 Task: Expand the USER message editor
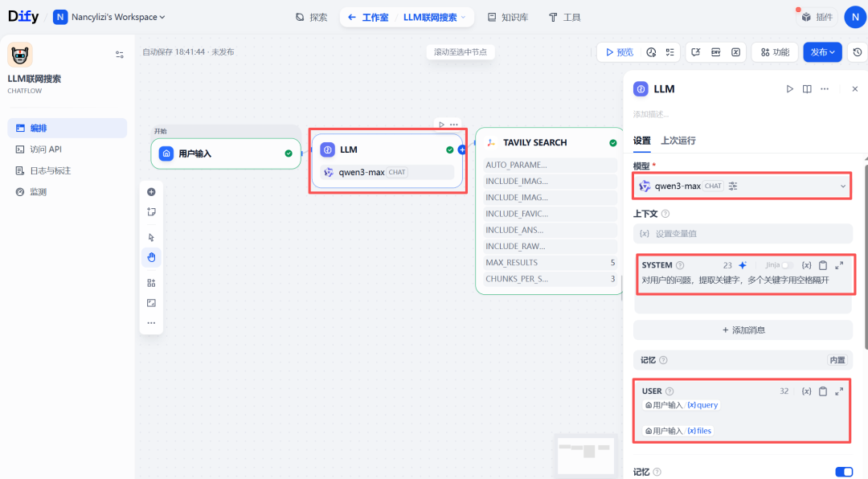[x=839, y=391]
